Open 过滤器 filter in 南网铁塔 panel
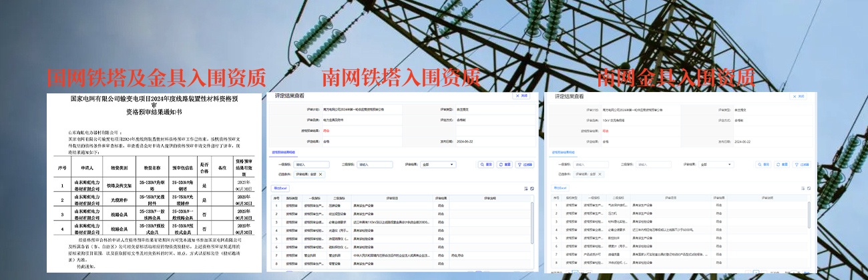Image resolution: width=868 pixels, height=280 pixels. pyautogui.click(x=525, y=165)
